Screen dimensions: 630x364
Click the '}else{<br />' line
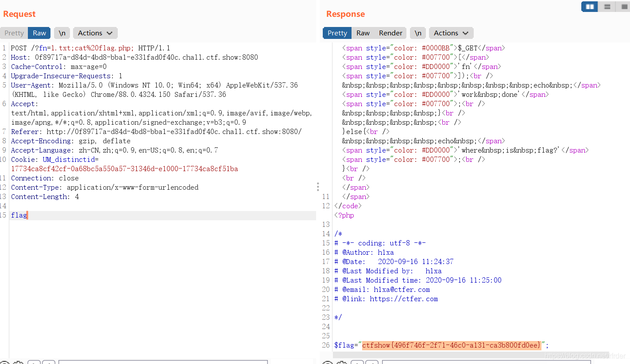click(x=366, y=131)
